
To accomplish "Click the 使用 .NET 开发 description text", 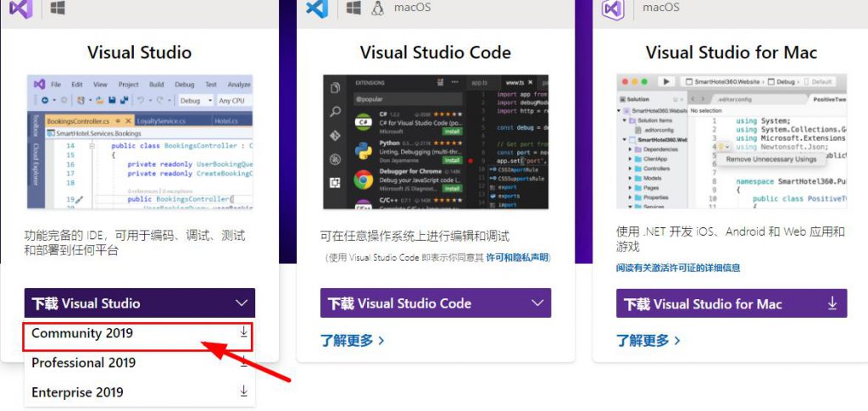I will (730, 238).
